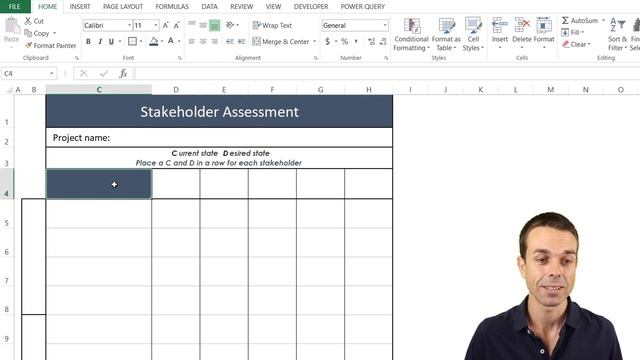This screenshot has height=360, width=640.
Task: Open Cell Styles gallery
Action: 473,34
